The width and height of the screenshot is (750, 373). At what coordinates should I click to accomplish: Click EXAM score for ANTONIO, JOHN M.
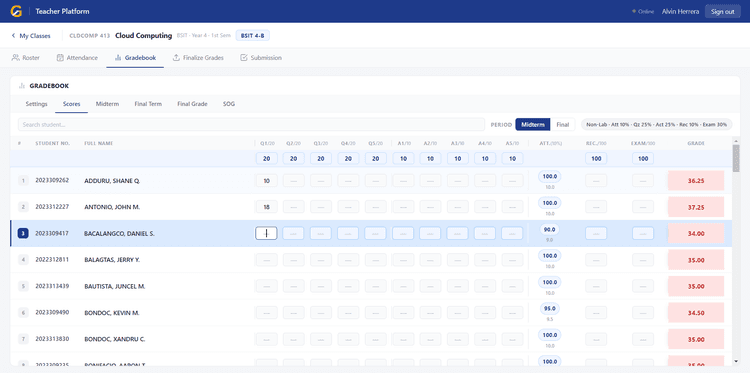[x=643, y=207]
